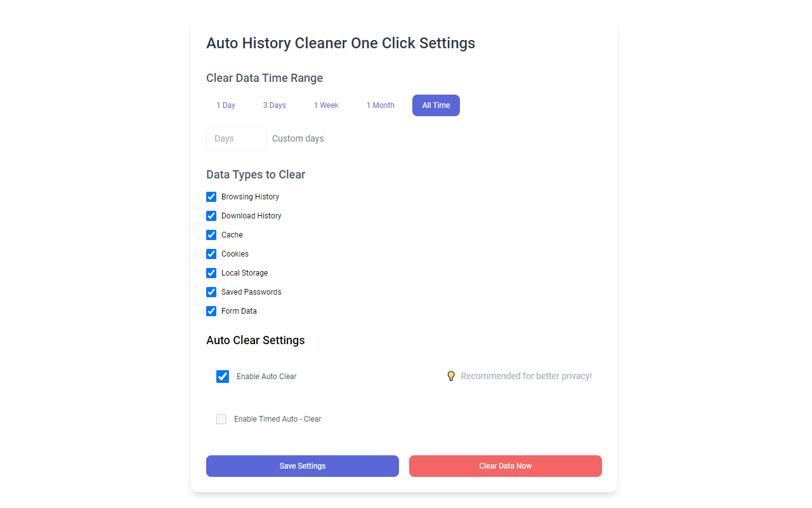Image resolution: width=812 pixels, height=508 pixels.
Task: Click the Clear Data Now button
Action: [505, 465]
